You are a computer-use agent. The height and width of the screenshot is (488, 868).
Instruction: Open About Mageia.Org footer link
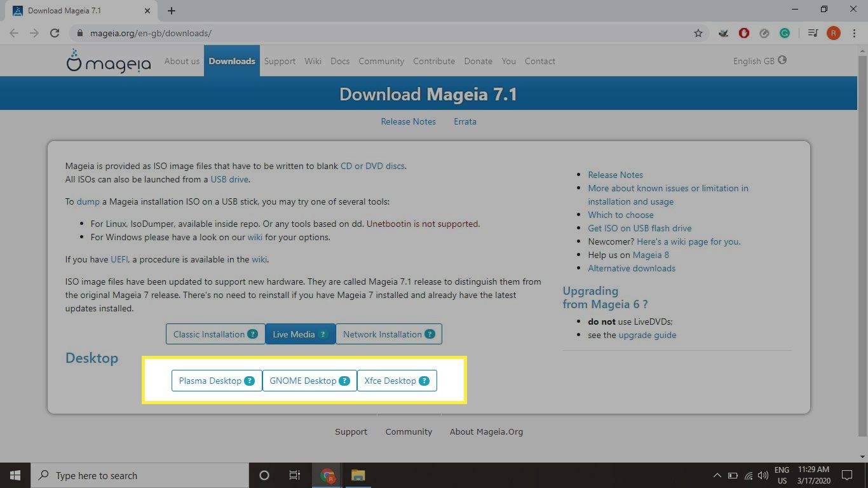click(486, 431)
